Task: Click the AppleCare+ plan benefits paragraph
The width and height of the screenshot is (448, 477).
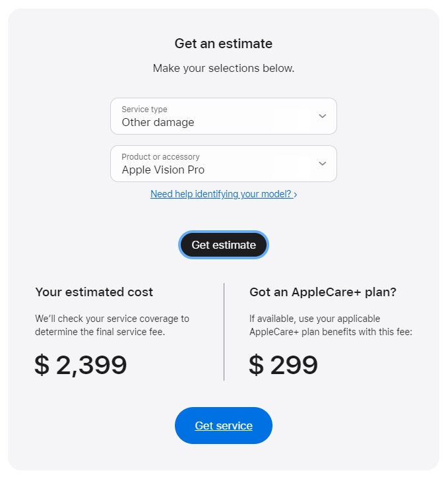Action: pyautogui.click(x=331, y=325)
